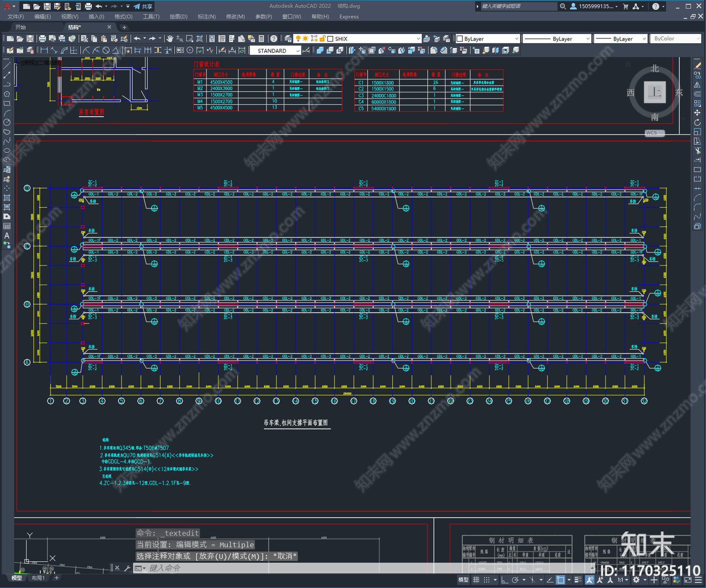Image resolution: width=706 pixels, height=588 pixels.
Task: Click the Linear dimension tool
Action: (44, 50)
